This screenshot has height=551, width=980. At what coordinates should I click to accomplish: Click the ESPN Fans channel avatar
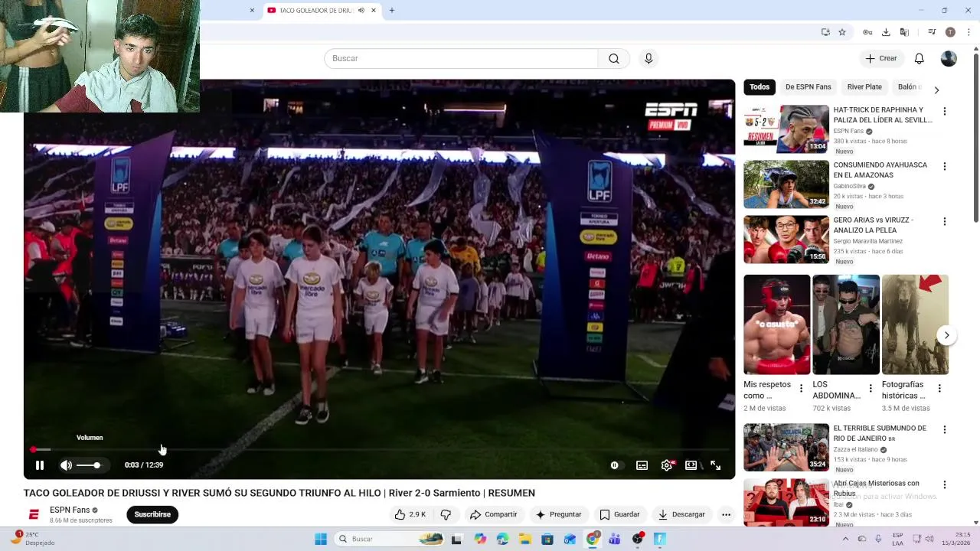pos(34,514)
